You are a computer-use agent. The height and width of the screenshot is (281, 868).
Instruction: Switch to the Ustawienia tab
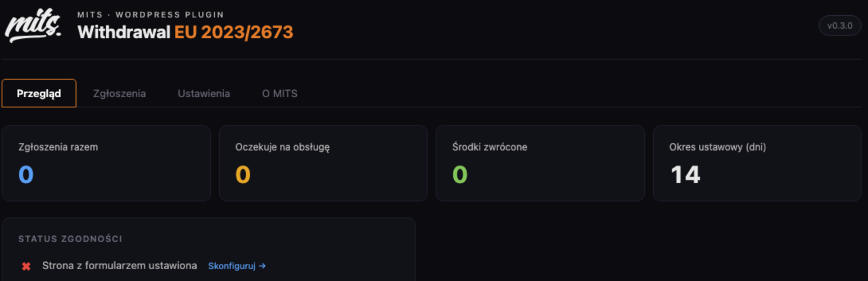[x=204, y=93]
